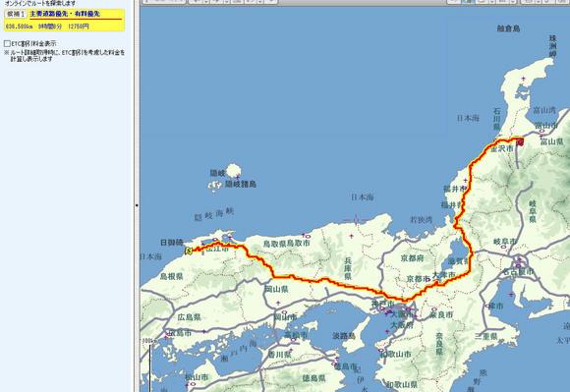Click the 岐阜市 city marker

coord(503,247)
